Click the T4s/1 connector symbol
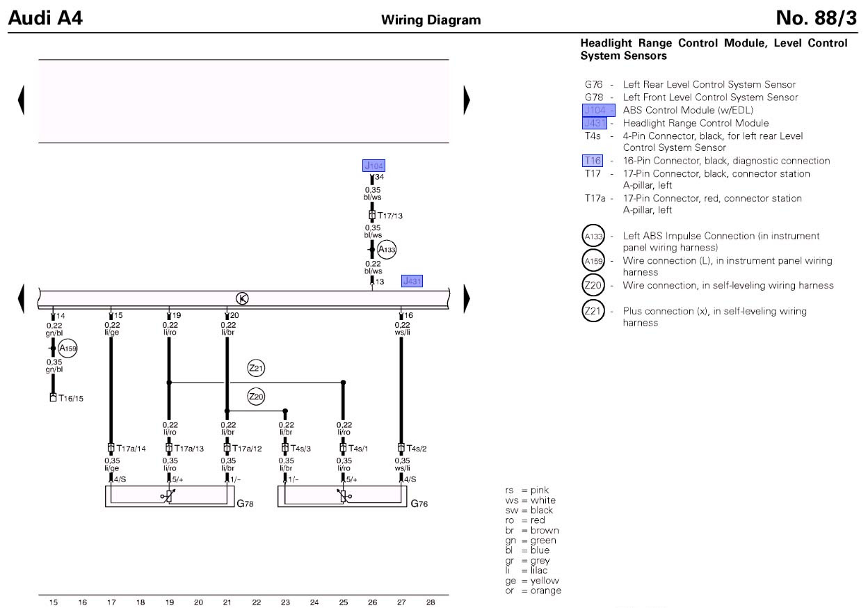 pyautogui.click(x=343, y=449)
